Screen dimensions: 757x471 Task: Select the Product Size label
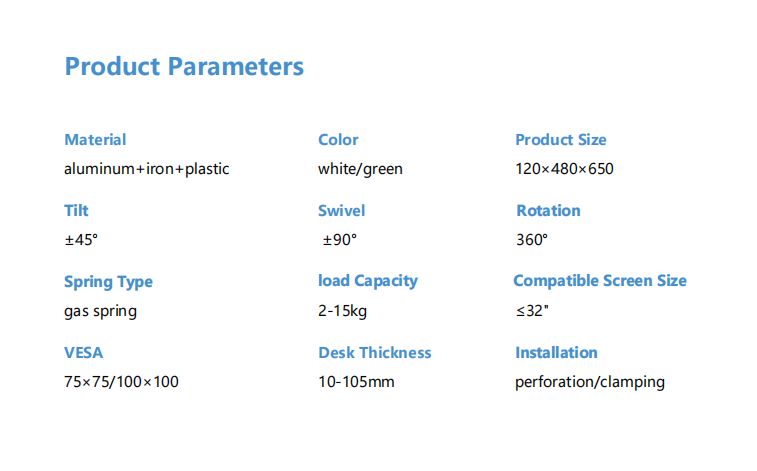tap(561, 139)
